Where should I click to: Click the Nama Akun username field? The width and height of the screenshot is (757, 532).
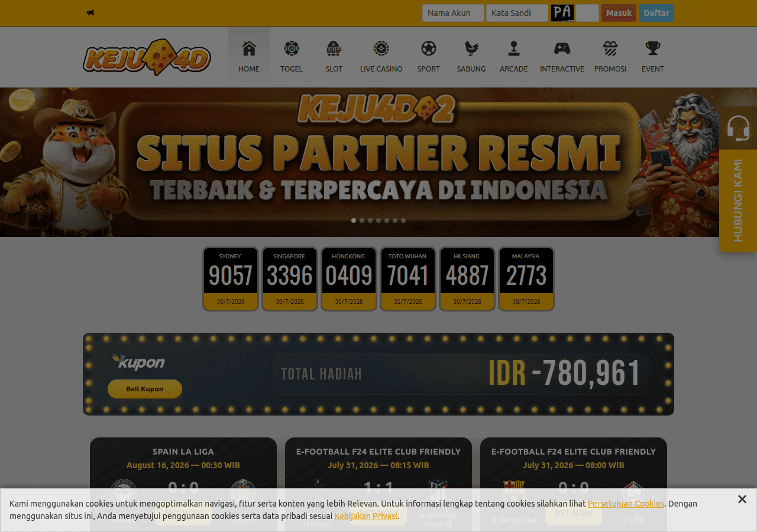point(453,13)
